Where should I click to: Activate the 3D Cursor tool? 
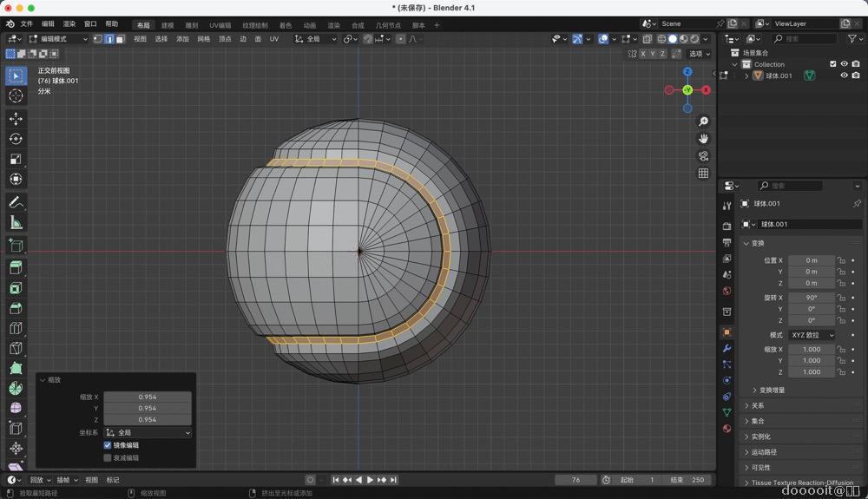click(16, 95)
